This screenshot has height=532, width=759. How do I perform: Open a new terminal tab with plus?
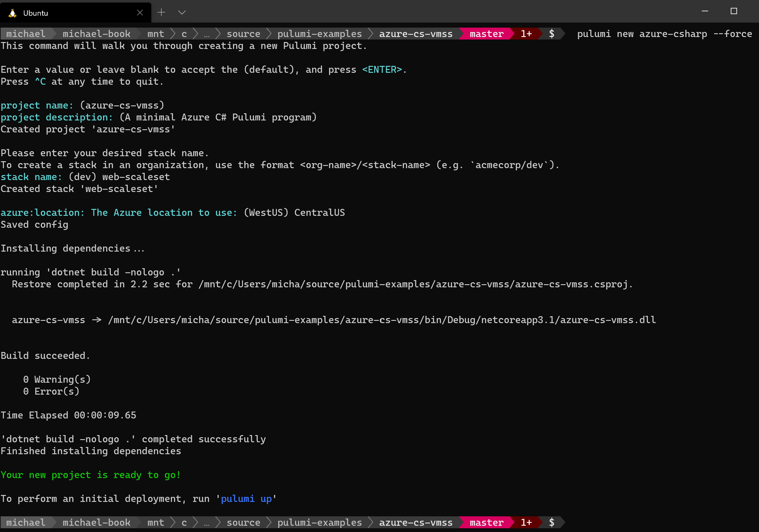point(161,13)
